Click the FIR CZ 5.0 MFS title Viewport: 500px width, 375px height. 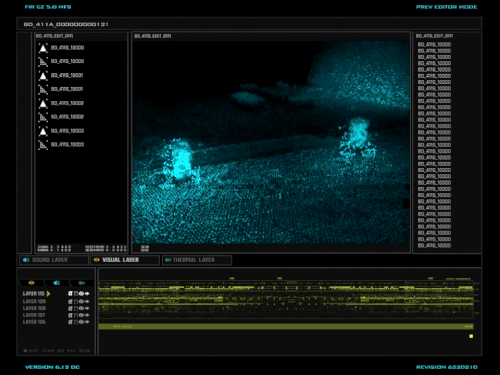click(48, 7)
